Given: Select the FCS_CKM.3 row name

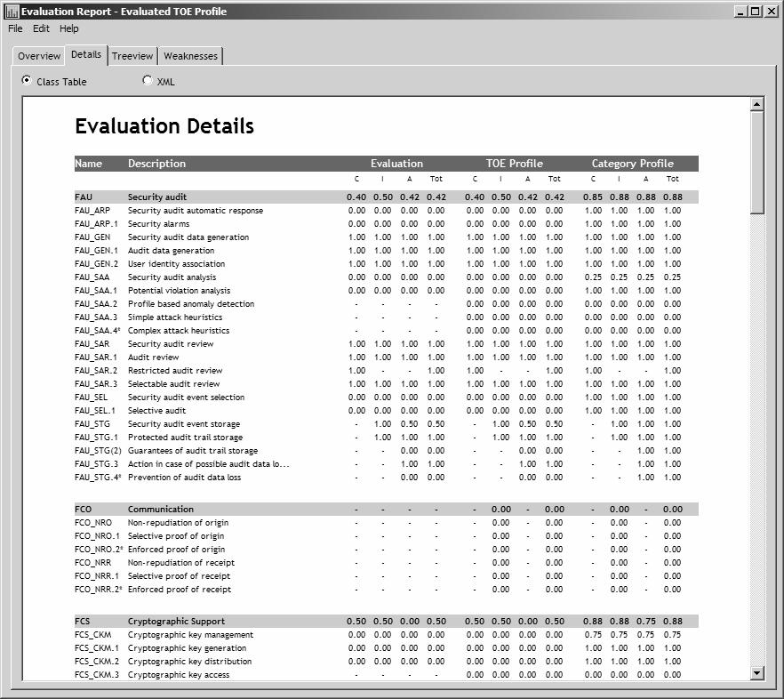Looking at the screenshot, I should 97,675.
